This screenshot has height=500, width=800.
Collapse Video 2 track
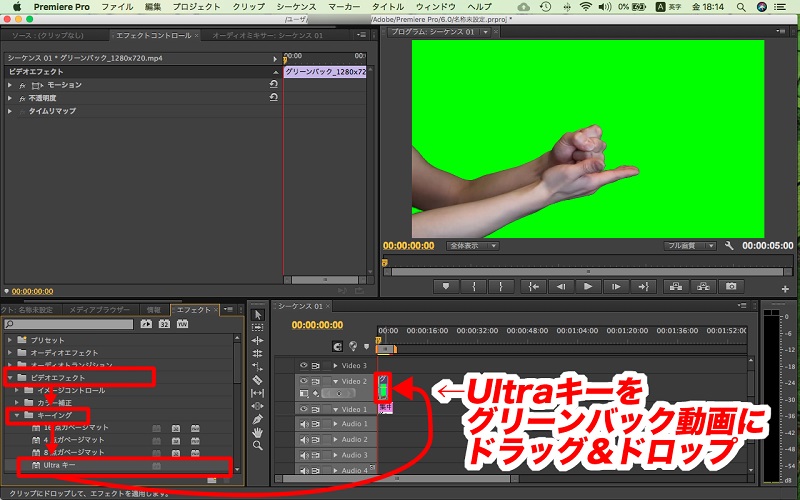click(x=336, y=381)
